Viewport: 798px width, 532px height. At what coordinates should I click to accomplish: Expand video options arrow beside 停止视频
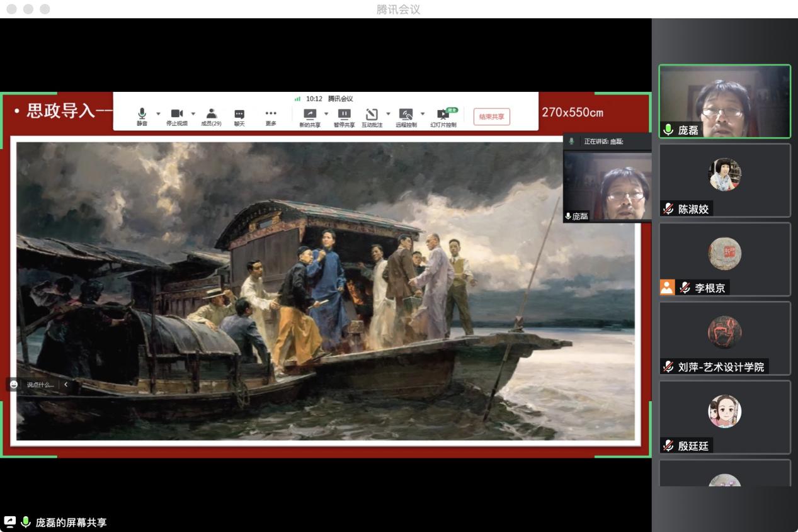click(x=193, y=114)
